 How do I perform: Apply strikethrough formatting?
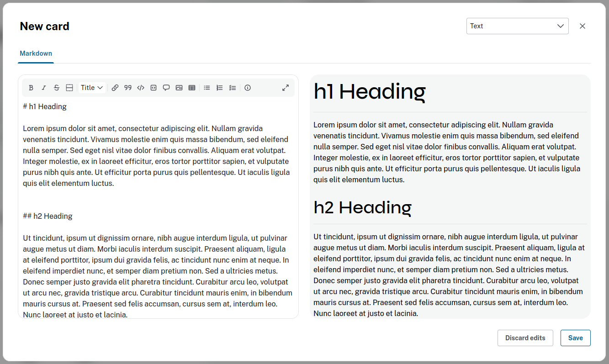click(x=57, y=88)
